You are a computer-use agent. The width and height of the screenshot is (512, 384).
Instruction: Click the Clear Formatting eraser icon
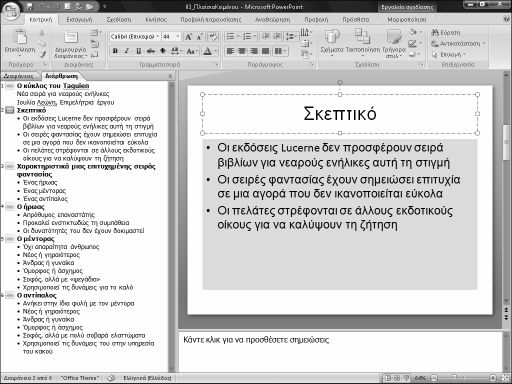(x=212, y=37)
